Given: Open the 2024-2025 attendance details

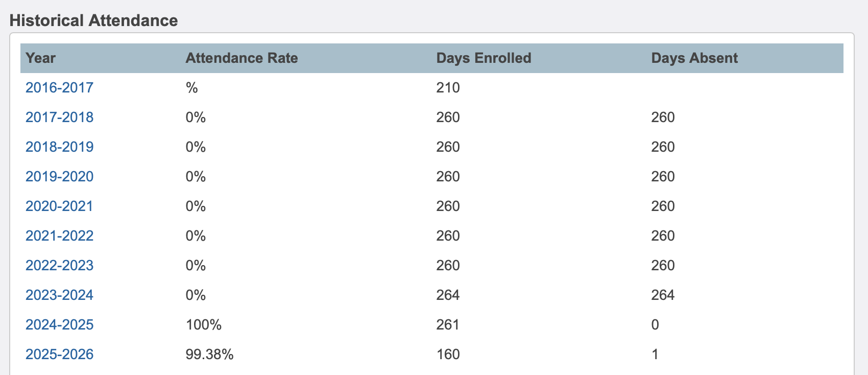Looking at the screenshot, I should [59, 324].
